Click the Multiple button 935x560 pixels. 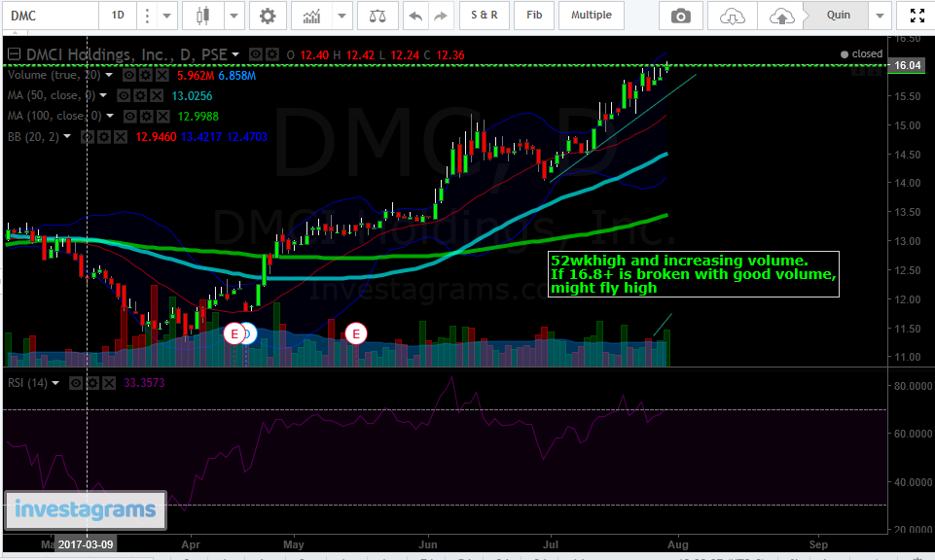(x=591, y=16)
